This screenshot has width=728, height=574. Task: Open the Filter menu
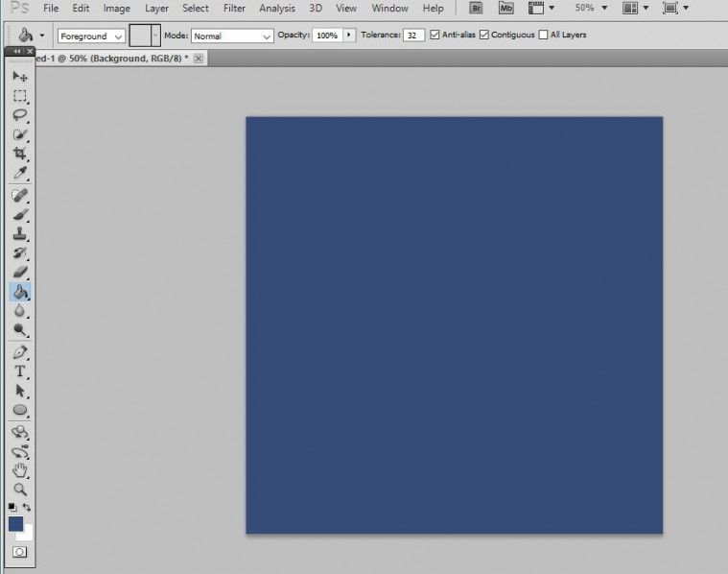(x=234, y=9)
